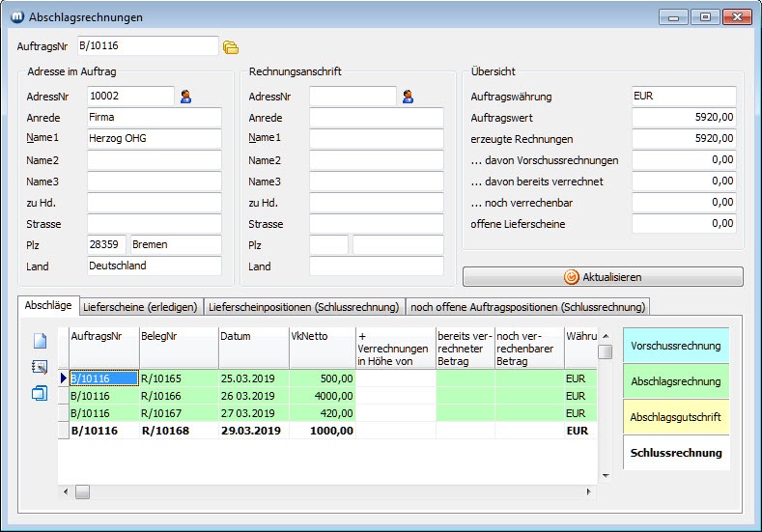Switch to the Lieferscheine (erledigen) tab
This screenshot has width=762, height=532.
(140, 307)
